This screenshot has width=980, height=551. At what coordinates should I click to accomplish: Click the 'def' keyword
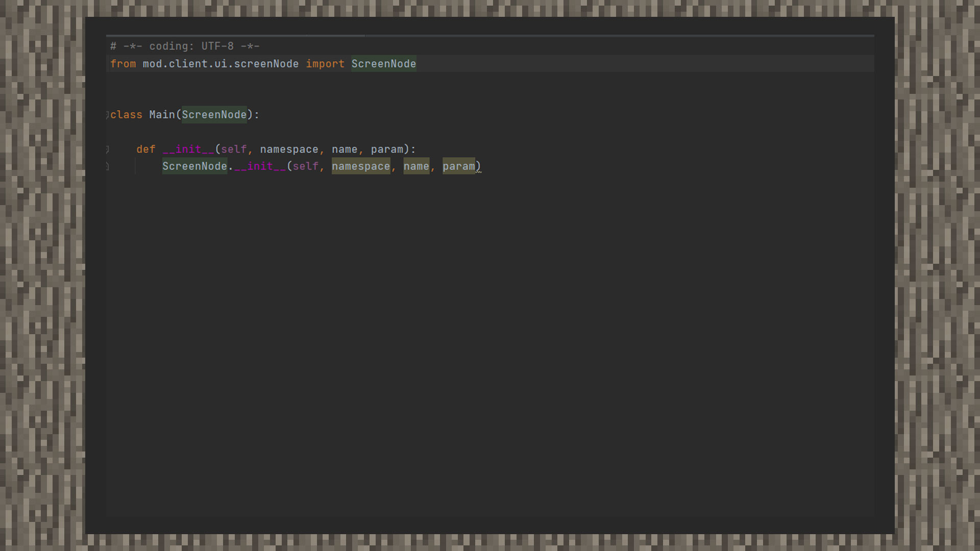(146, 149)
